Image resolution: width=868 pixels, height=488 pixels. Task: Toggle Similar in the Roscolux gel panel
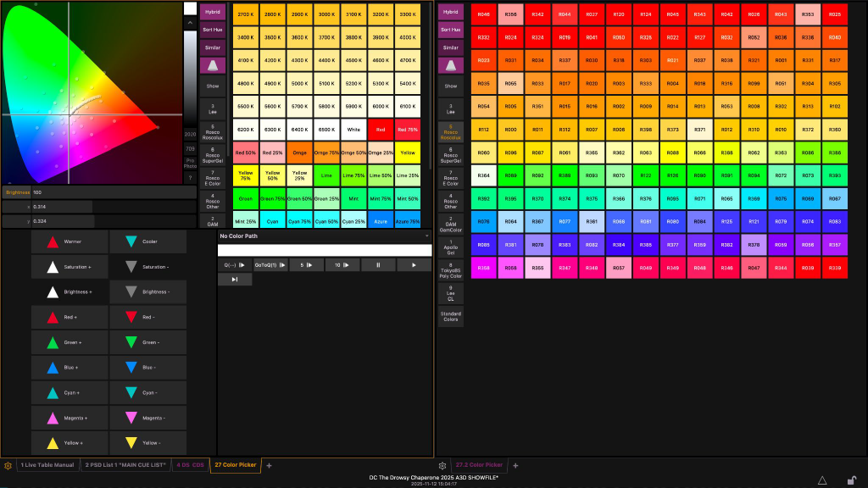pos(451,47)
